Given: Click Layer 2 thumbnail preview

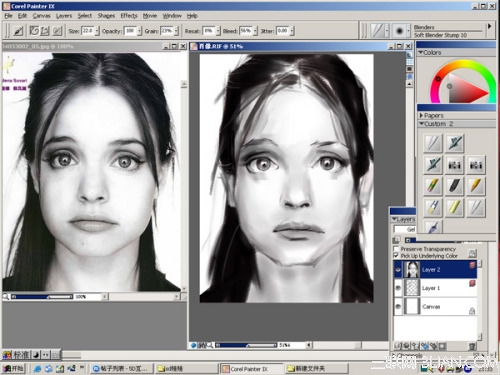Looking at the screenshot, I should click(x=412, y=270).
